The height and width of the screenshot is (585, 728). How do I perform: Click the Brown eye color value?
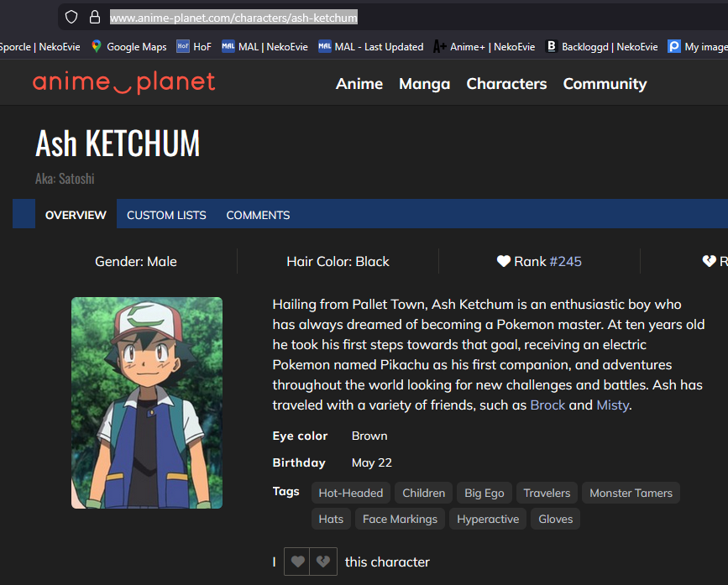pyautogui.click(x=369, y=436)
